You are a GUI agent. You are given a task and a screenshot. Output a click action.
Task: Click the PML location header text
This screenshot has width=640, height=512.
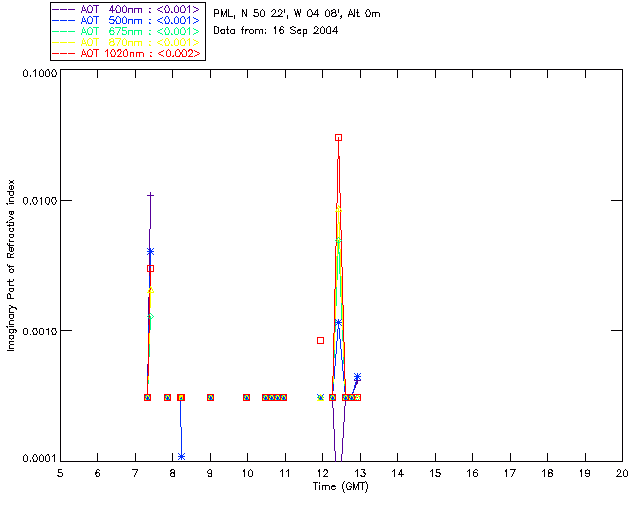pos(297,14)
